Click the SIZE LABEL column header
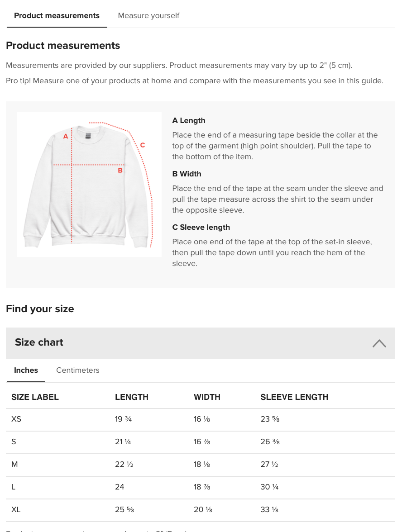 [x=35, y=397]
